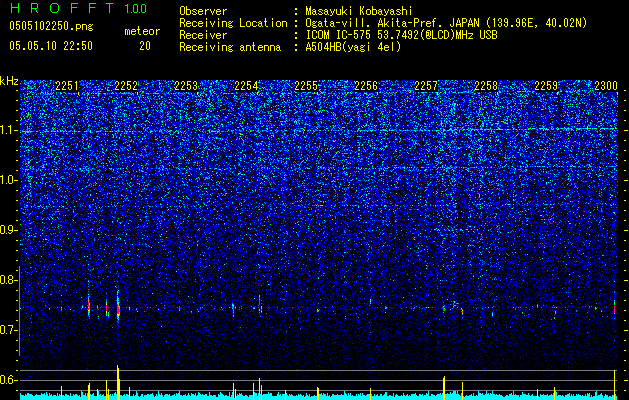Click the 0.8 frequency axis label
This screenshot has height=400, width=629.
point(9,280)
